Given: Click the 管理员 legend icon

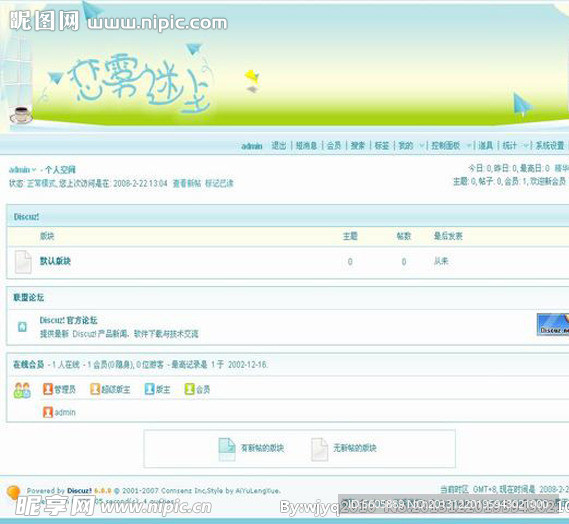Looking at the screenshot, I should point(48,389).
